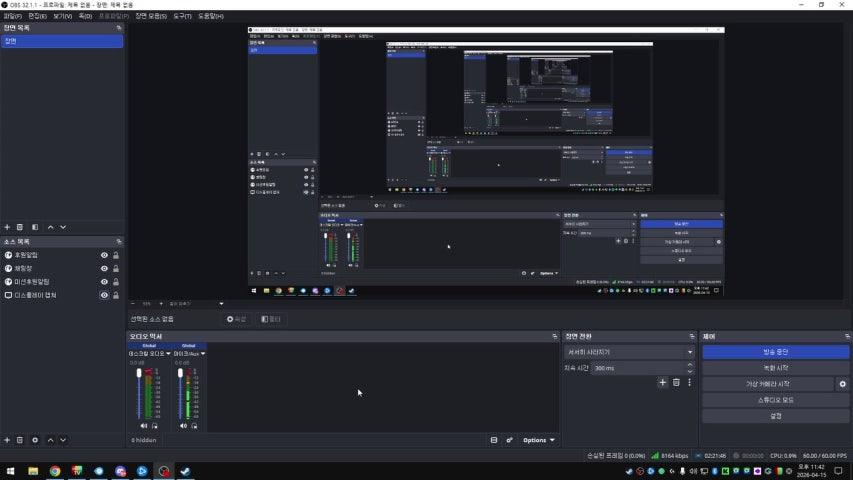This screenshot has height=480, width=853.
Task: Open the 마이크 audio channel dropdown arrow
Action: click(203, 353)
